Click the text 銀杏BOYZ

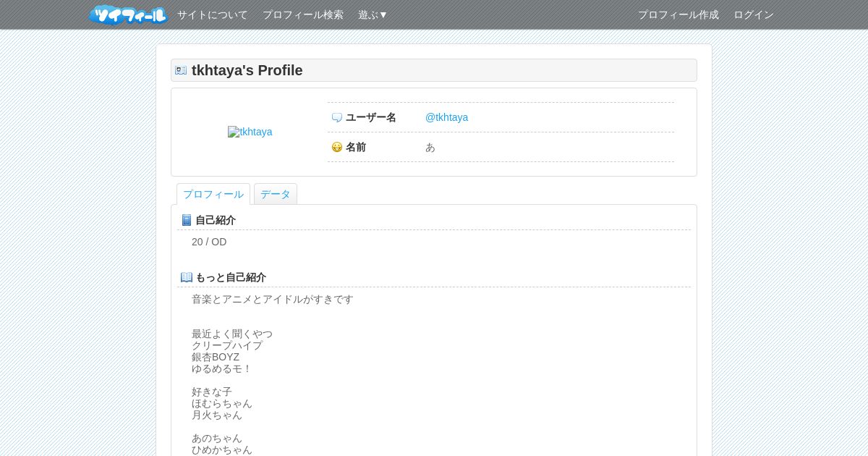point(216,357)
